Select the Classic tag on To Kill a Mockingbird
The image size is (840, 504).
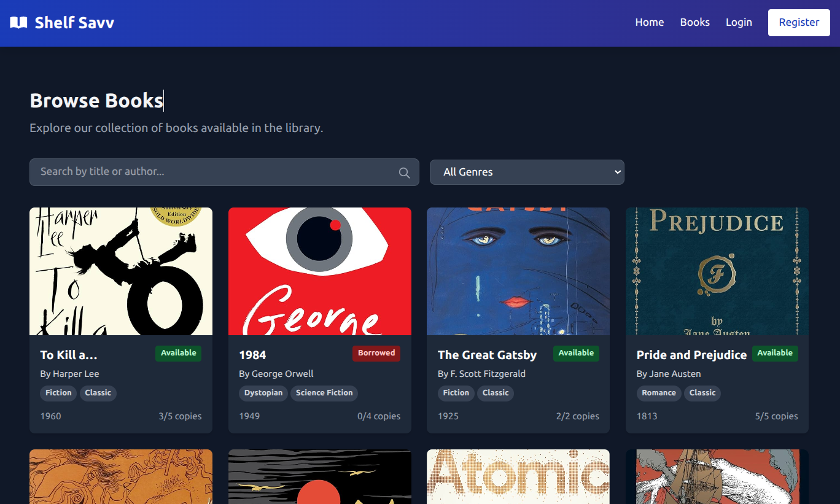pyautogui.click(x=98, y=393)
